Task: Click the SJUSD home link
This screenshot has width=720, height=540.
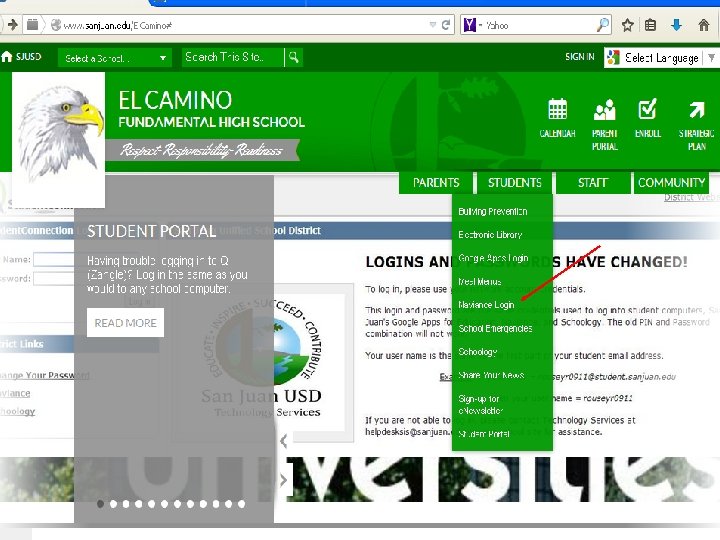Action: [22, 57]
